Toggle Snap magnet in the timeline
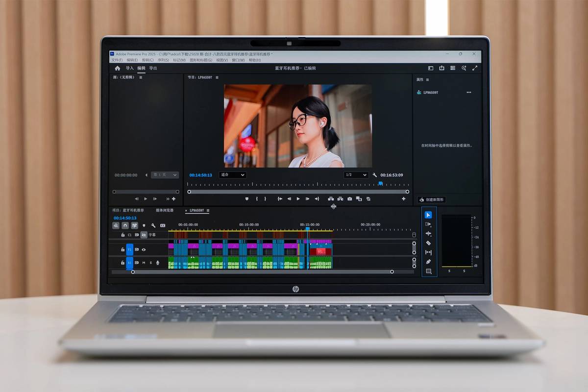This screenshot has height=392, width=588. coord(125,225)
